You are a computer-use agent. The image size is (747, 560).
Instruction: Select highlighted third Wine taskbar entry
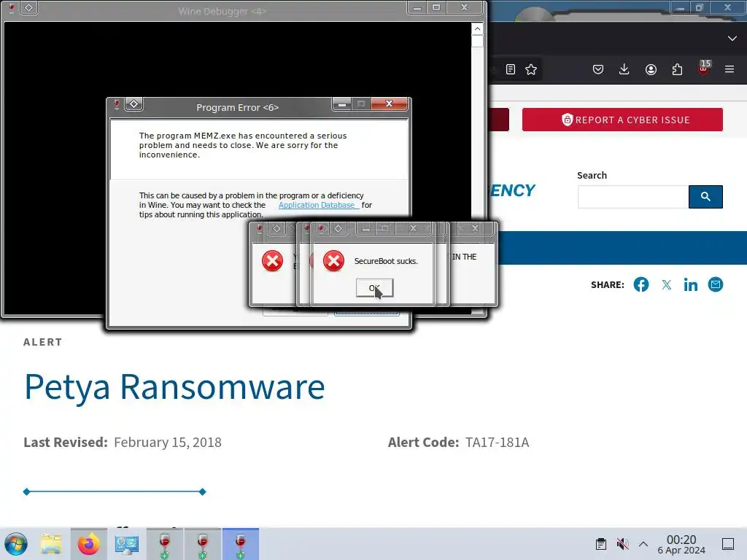(241, 544)
